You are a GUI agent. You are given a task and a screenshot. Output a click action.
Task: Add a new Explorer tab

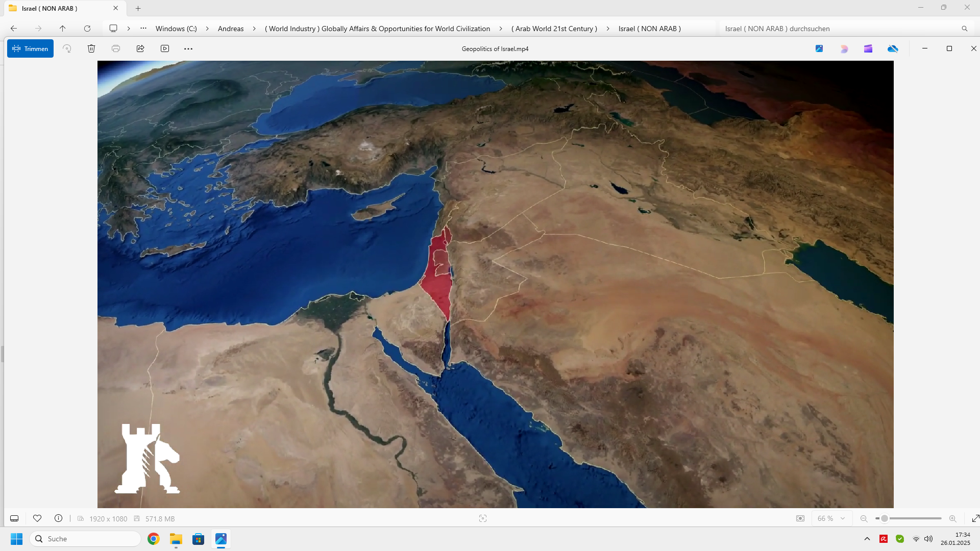(x=138, y=8)
